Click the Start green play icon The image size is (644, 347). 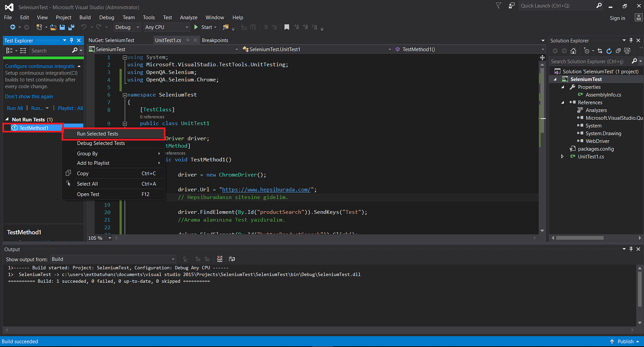(x=196, y=27)
